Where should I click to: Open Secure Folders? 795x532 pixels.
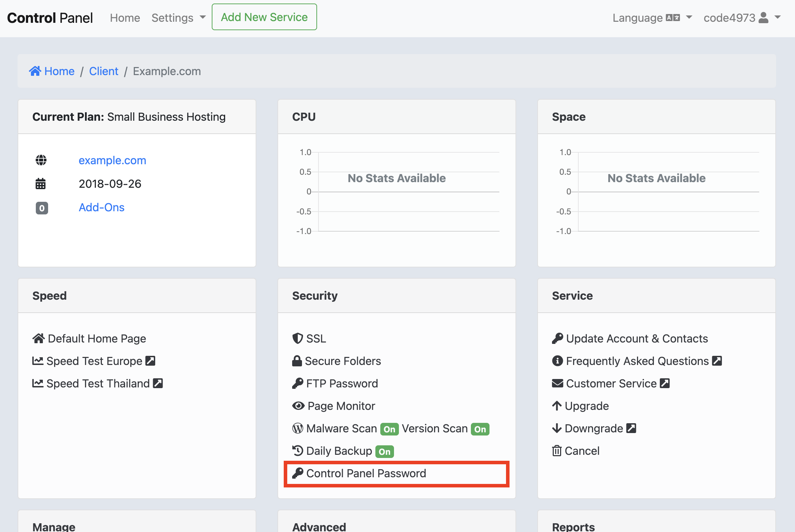pyautogui.click(x=343, y=361)
